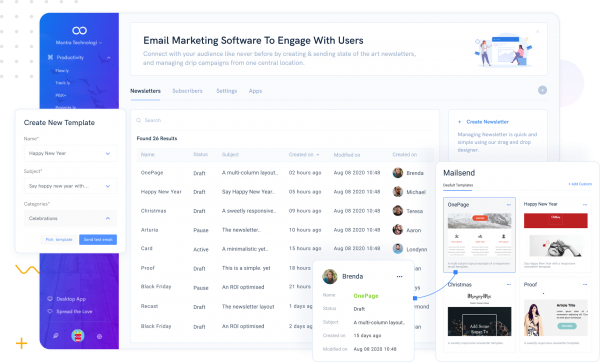This screenshot has height=362, width=600.
Task: Click the Send test email button
Action: (x=98, y=240)
